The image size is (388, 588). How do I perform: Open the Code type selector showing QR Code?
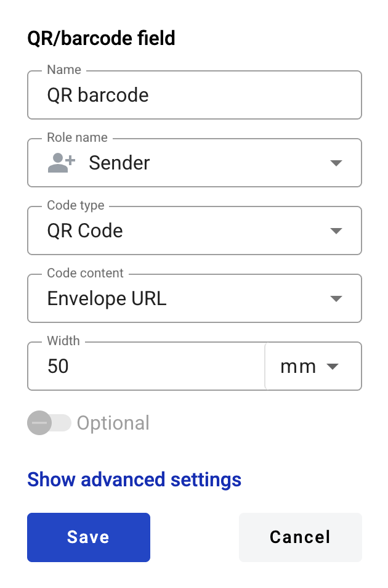pos(185,231)
